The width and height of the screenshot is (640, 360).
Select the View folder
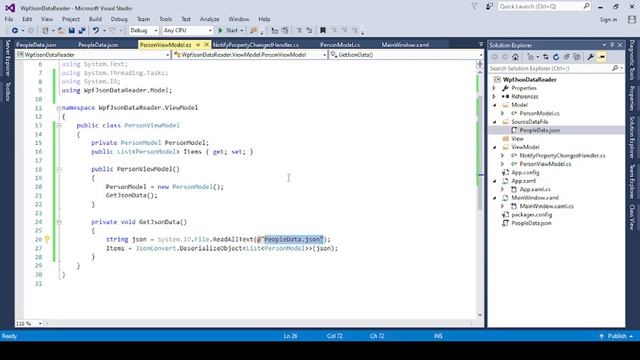pos(518,139)
